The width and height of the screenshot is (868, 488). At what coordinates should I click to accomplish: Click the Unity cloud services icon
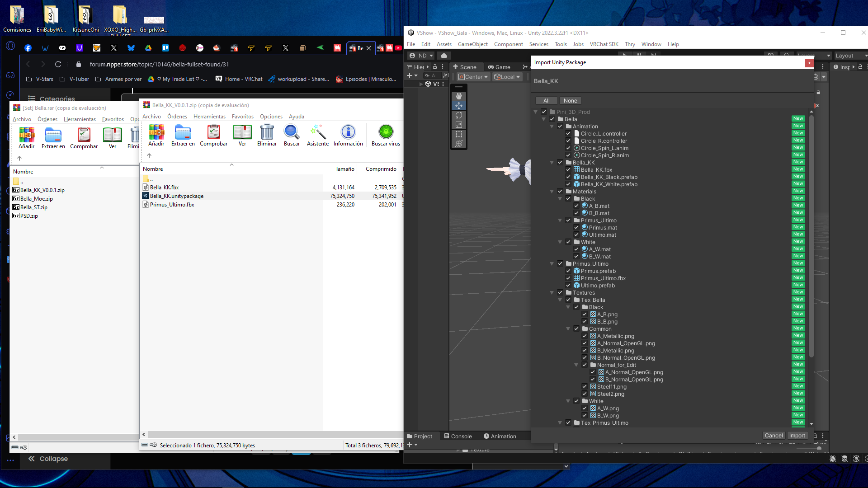pyautogui.click(x=444, y=56)
